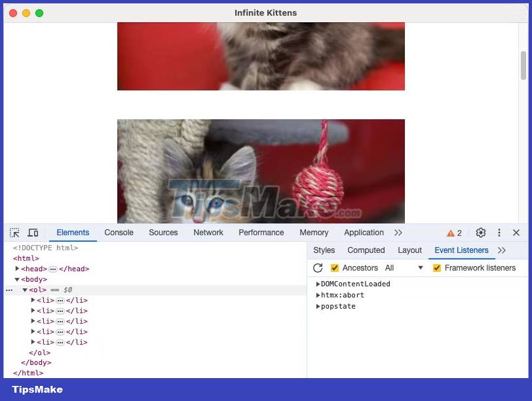Switch to the Console tab
This screenshot has height=401, width=532.
click(119, 233)
